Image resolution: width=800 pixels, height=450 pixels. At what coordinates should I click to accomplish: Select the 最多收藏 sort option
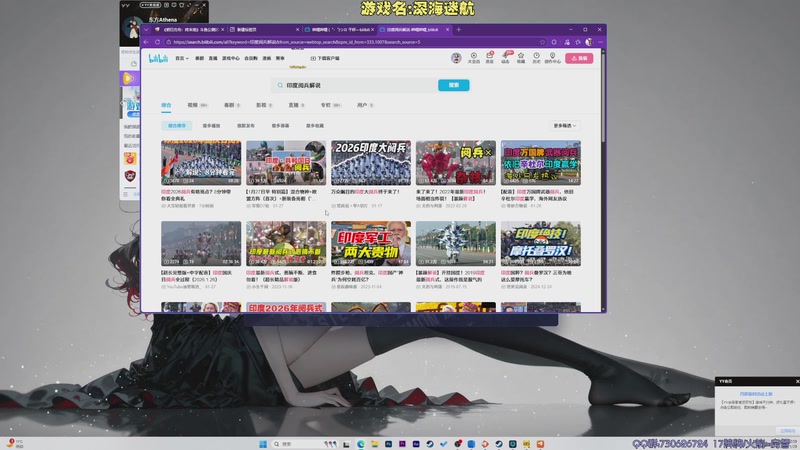click(x=315, y=126)
